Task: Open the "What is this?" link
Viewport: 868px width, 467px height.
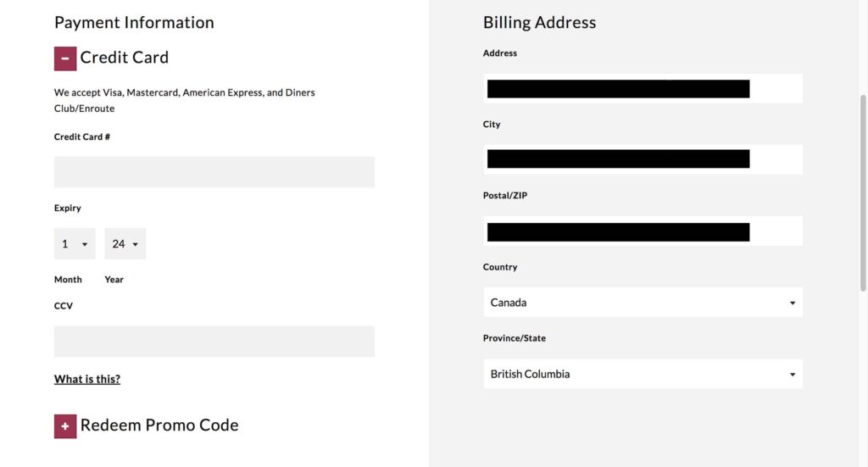Action: 87,379
